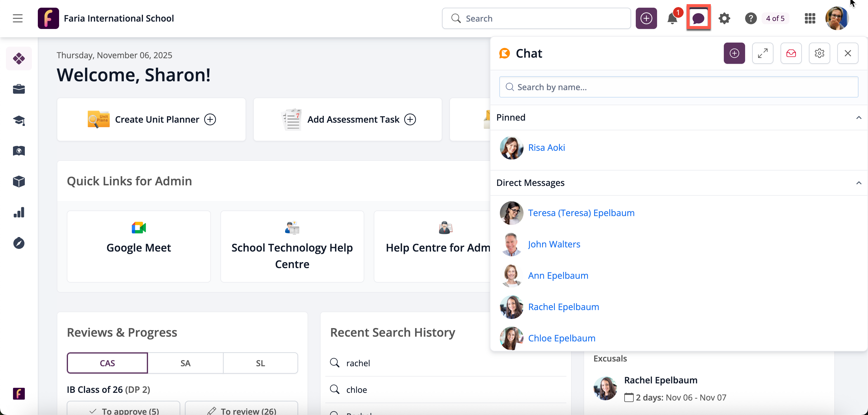The width and height of the screenshot is (868, 415).
Task: Collapse the Direct Messages section
Action: click(x=859, y=183)
